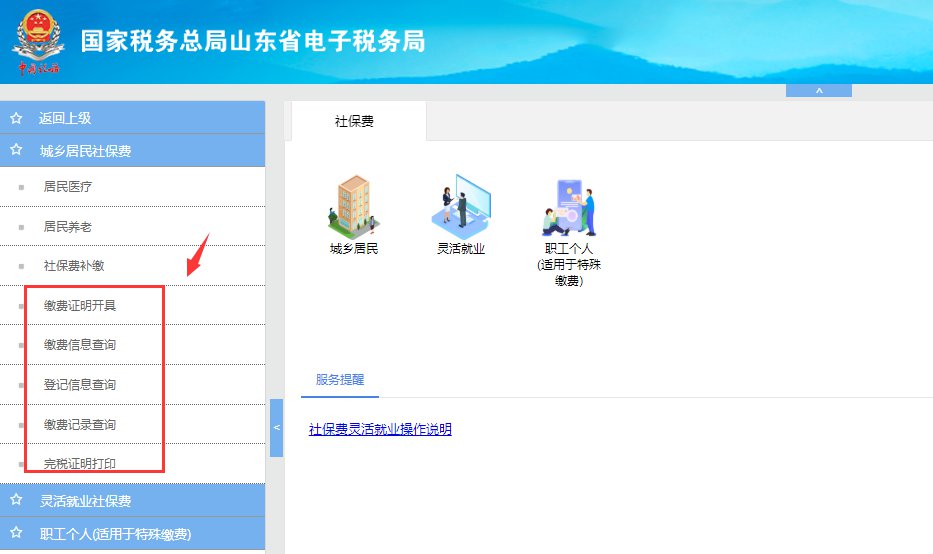Image resolution: width=933 pixels, height=554 pixels.
Task: Collapse the top banner with up arrow
Action: click(x=818, y=91)
